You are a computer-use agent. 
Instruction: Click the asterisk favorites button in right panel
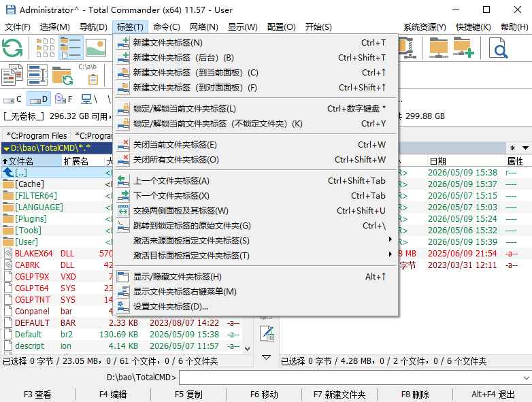(x=512, y=148)
